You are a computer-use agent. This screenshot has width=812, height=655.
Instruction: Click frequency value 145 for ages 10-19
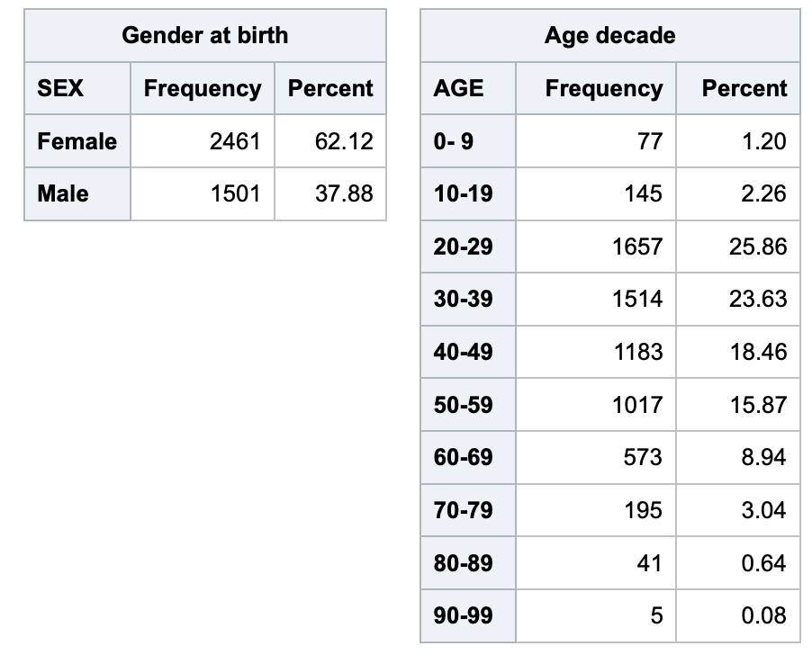pyautogui.click(x=643, y=193)
